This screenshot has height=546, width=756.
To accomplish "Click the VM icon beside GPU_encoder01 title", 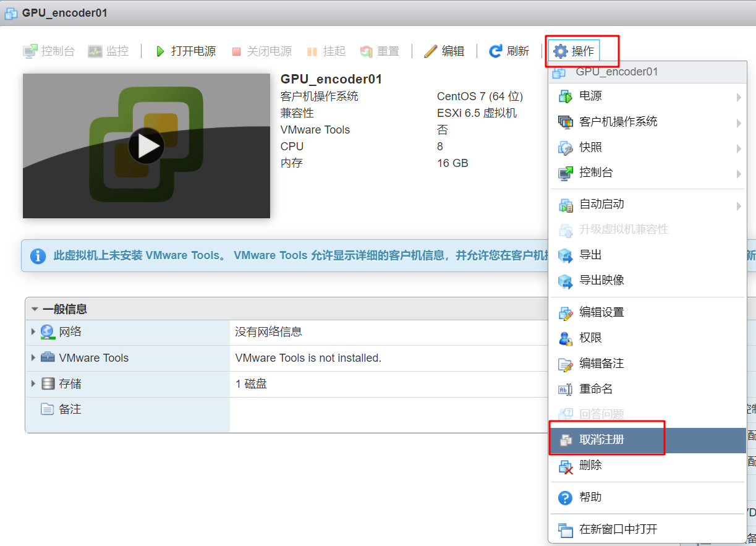I will click(11, 13).
